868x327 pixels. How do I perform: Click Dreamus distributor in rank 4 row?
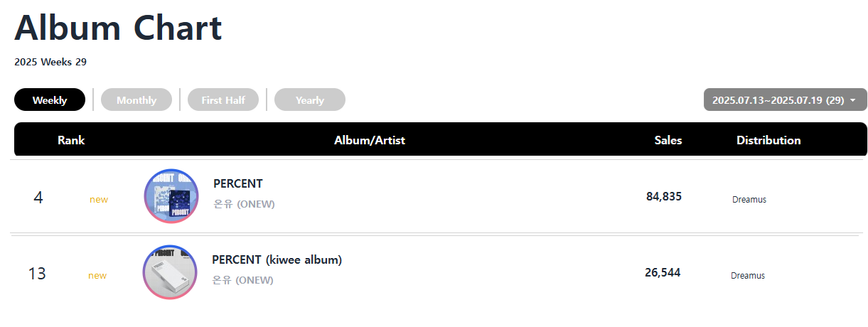point(749,200)
